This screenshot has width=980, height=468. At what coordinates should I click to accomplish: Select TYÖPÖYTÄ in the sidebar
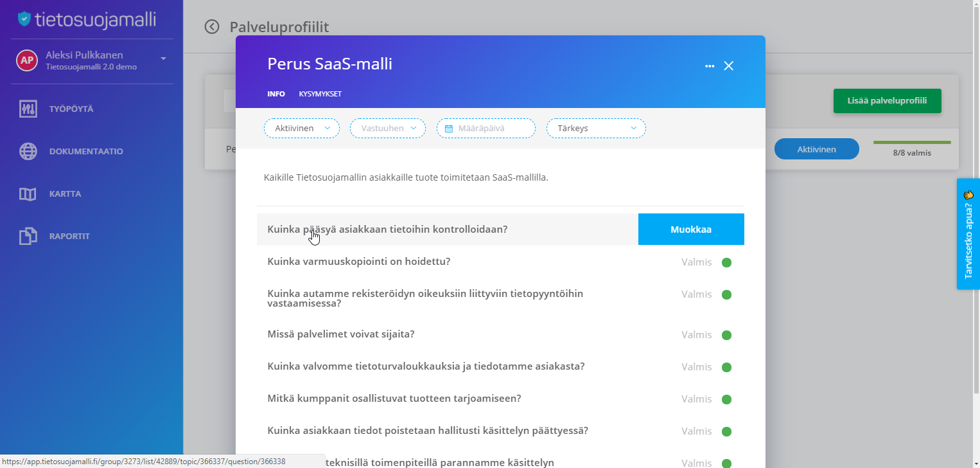[71, 109]
